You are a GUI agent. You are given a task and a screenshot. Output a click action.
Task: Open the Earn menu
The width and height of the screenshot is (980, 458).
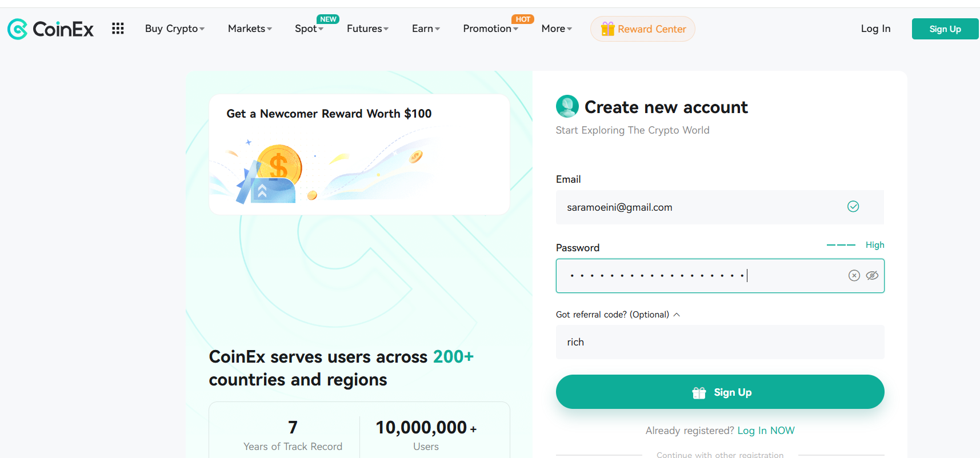click(x=426, y=29)
